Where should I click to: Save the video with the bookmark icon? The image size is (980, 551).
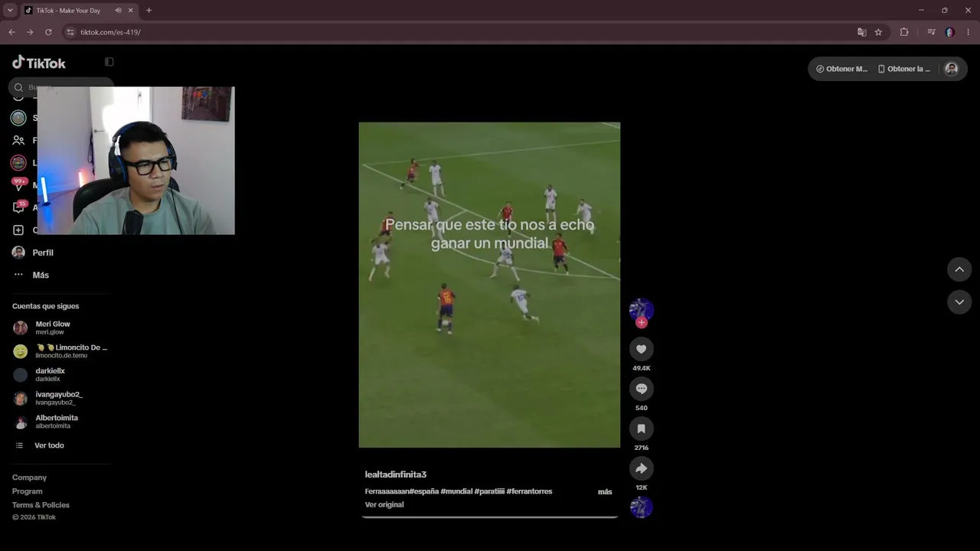(x=642, y=429)
